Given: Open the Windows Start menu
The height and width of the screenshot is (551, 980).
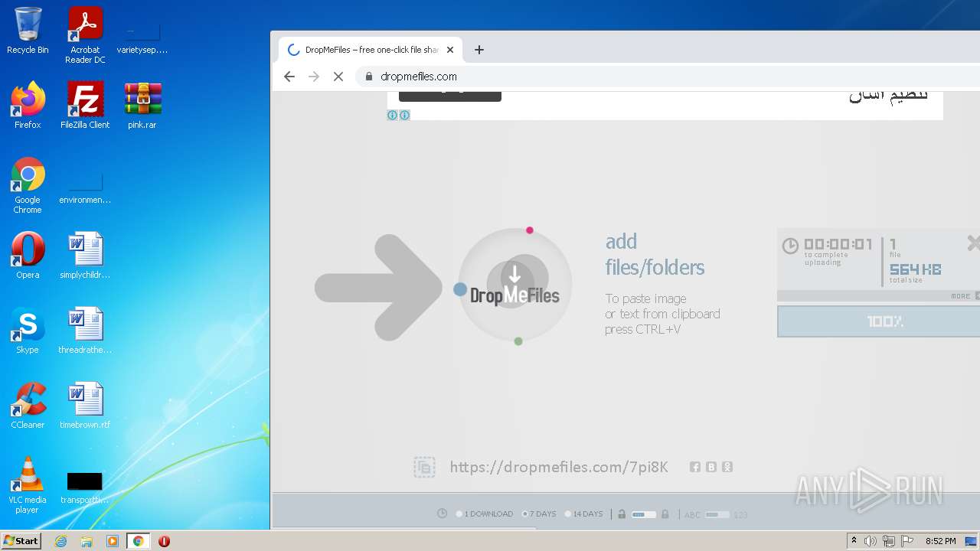Looking at the screenshot, I should coord(21,541).
